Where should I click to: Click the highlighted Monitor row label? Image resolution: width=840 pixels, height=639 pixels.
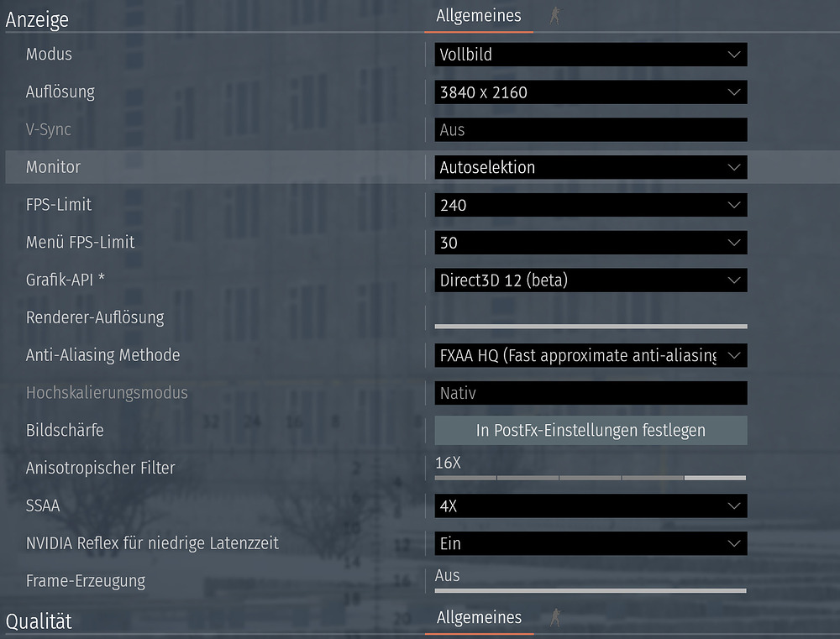[53, 167]
